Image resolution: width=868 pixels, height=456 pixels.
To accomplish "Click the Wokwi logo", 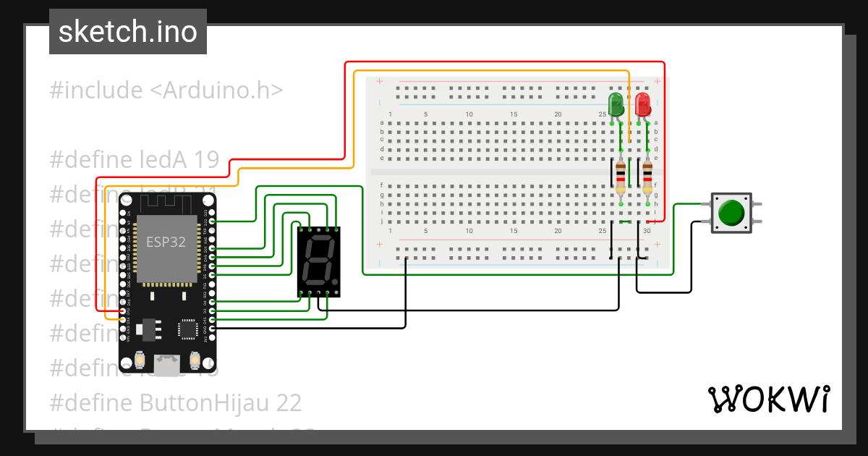I will pos(770,400).
